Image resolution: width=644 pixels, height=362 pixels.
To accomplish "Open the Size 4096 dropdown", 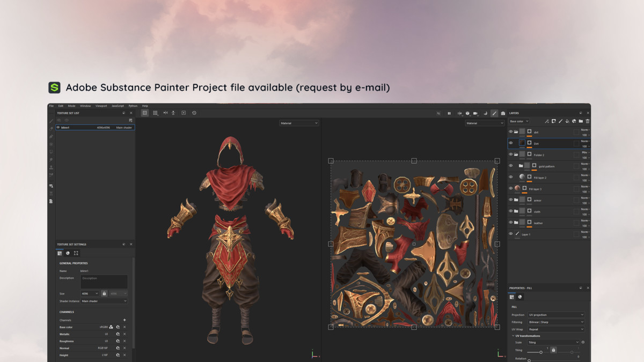I will (x=90, y=293).
